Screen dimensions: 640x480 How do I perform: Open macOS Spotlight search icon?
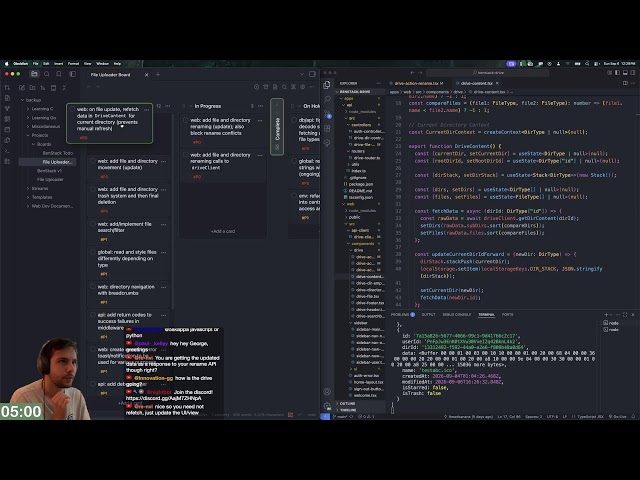(x=587, y=64)
